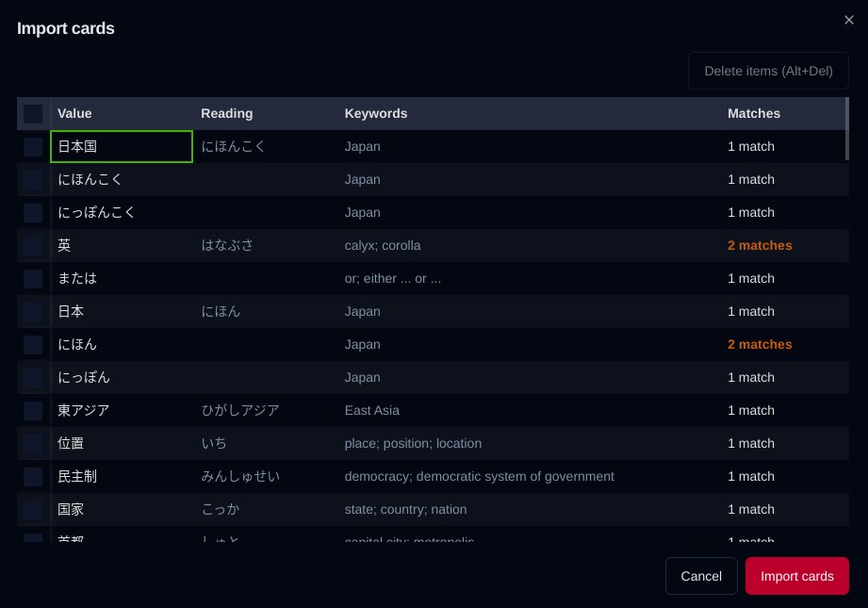Check the box for にほんこく row

tap(33, 180)
